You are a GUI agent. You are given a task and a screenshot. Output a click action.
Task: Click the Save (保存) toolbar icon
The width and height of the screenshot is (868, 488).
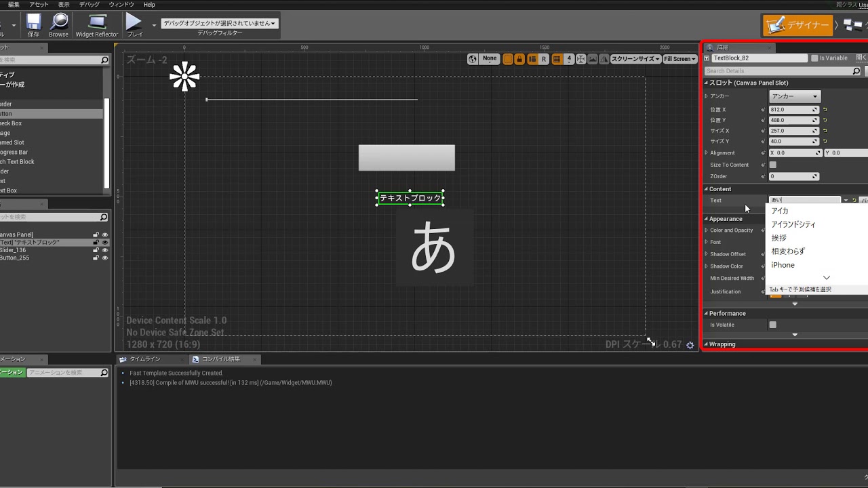[33, 26]
